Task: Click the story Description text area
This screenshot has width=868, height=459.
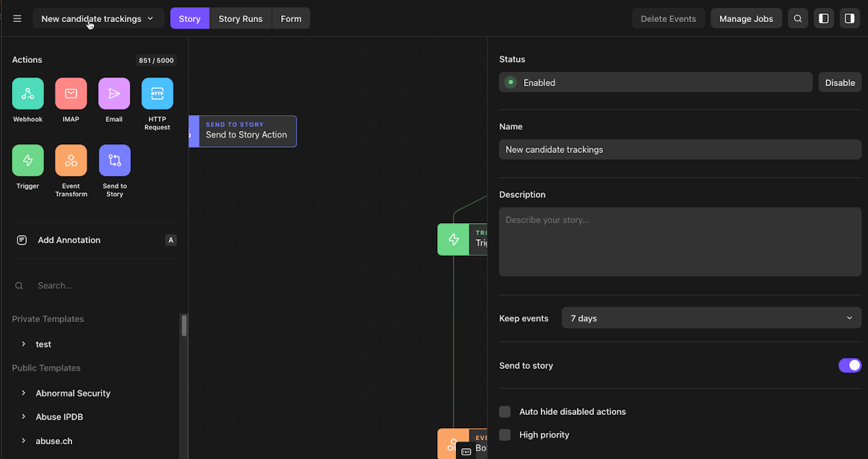Action: tap(680, 241)
